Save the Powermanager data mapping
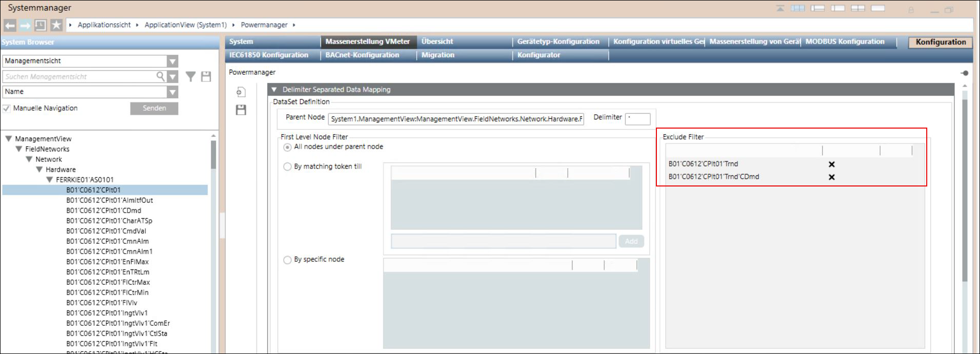This screenshot has width=980, height=354. pos(241,110)
